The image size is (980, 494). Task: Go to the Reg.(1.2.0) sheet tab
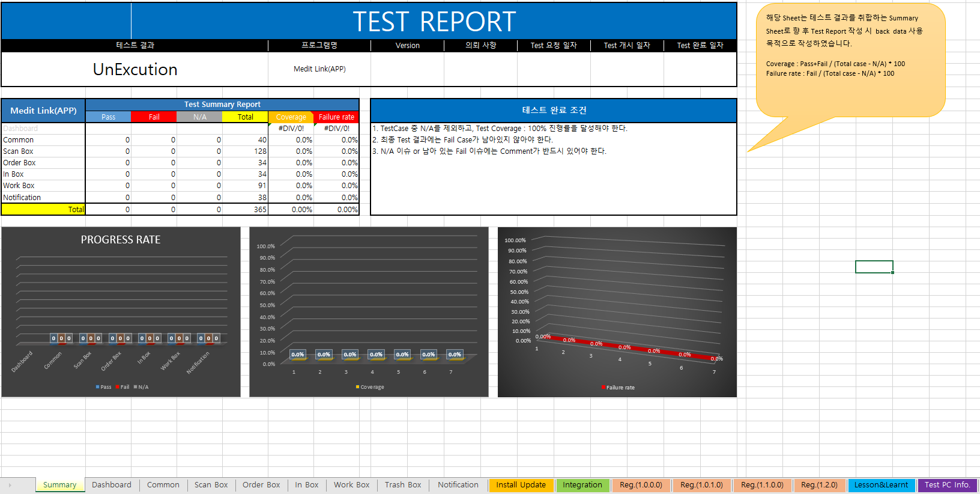click(x=819, y=485)
